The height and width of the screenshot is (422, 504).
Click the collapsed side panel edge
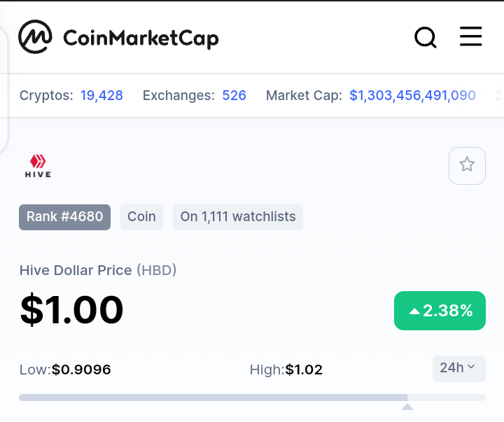pyautogui.click(x=3, y=90)
